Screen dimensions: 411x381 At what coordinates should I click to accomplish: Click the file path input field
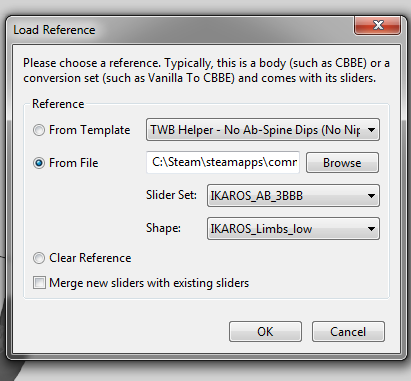[x=223, y=162]
